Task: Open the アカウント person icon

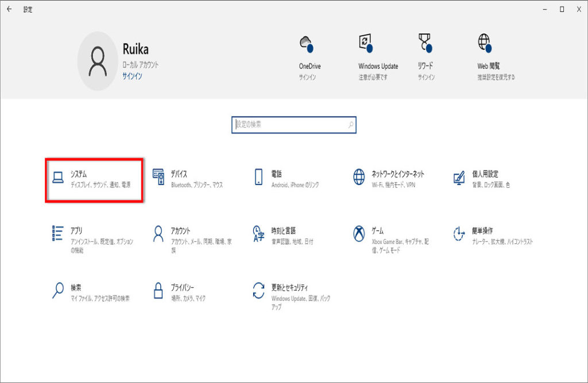Action: (158, 233)
